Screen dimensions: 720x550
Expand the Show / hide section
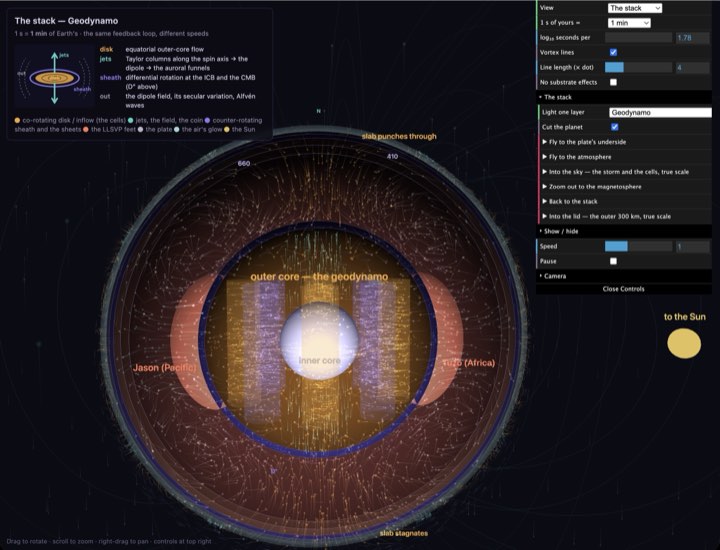[624, 231]
